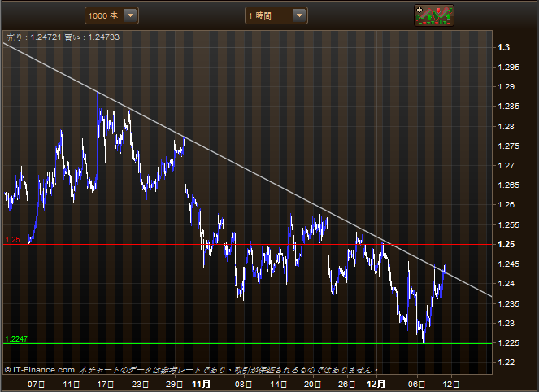Click the 1.295 price axis label
The image size is (539, 392).
point(508,68)
